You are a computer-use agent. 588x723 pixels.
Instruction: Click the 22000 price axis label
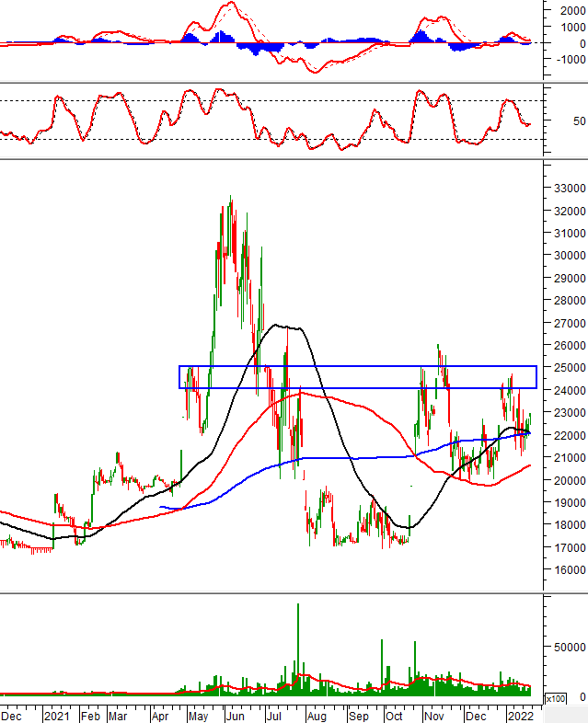pos(570,435)
